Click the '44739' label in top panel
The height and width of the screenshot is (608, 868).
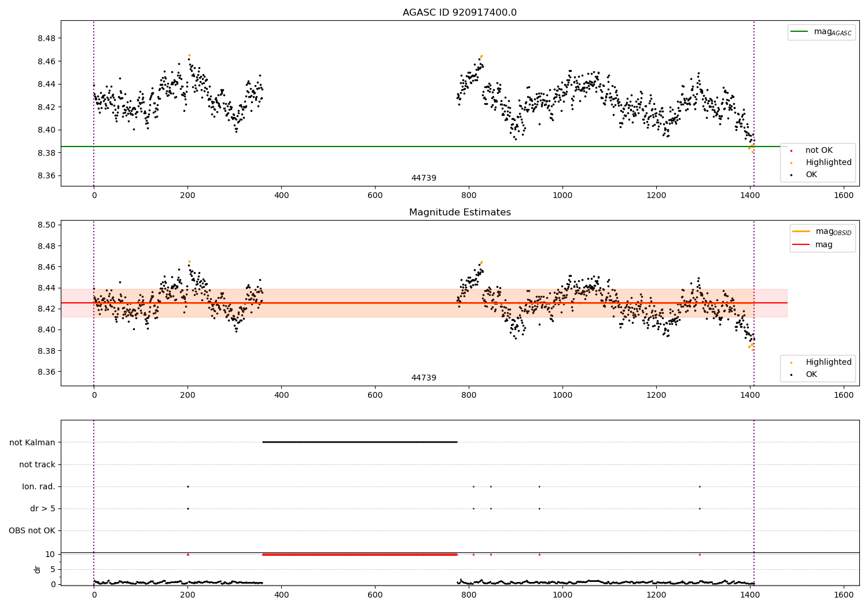[x=424, y=178]
